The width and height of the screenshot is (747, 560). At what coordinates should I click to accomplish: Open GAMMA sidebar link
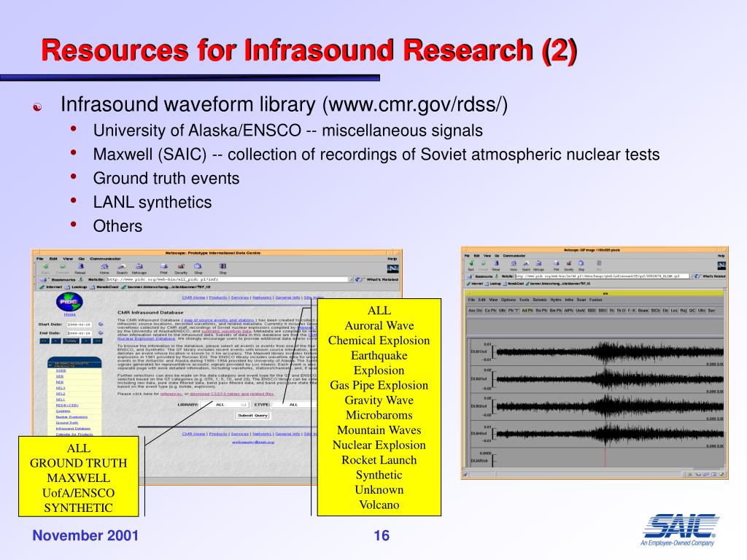[x=63, y=411]
